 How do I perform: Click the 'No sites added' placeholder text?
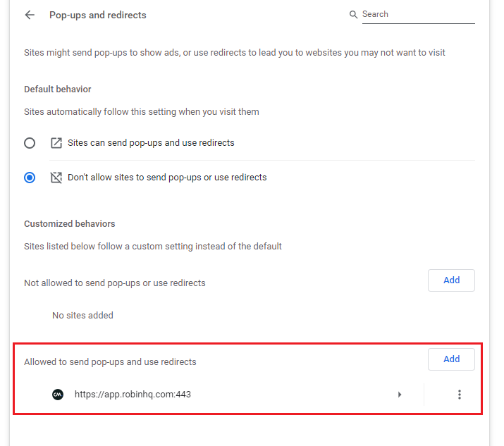click(x=82, y=316)
